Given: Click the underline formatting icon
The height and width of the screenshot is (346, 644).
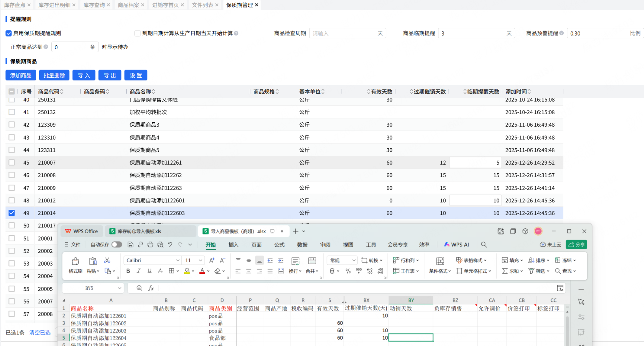Looking at the screenshot, I should pyautogui.click(x=150, y=271).
